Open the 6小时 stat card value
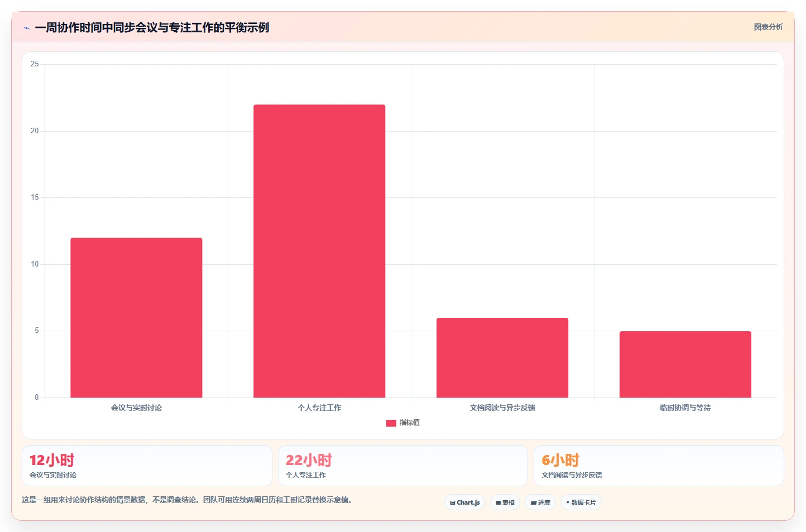 [560, 460]
